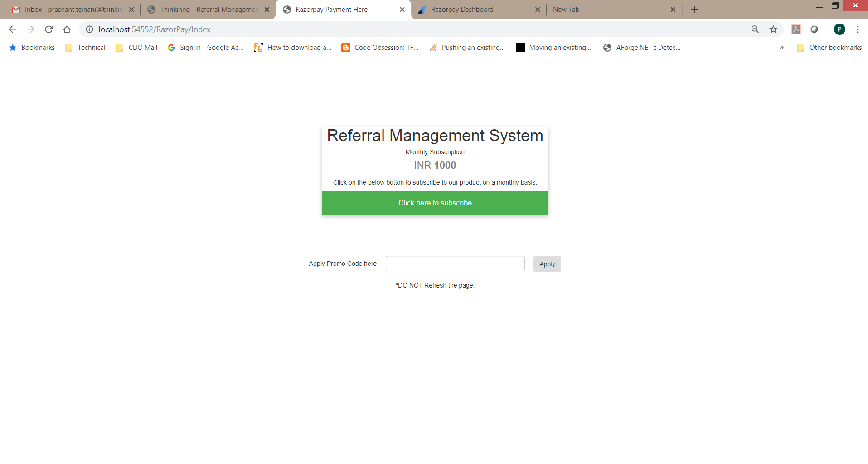Click the green Click here to subscribe button
868x464 pixels.
pyautogui.click(x=435, y=203)
